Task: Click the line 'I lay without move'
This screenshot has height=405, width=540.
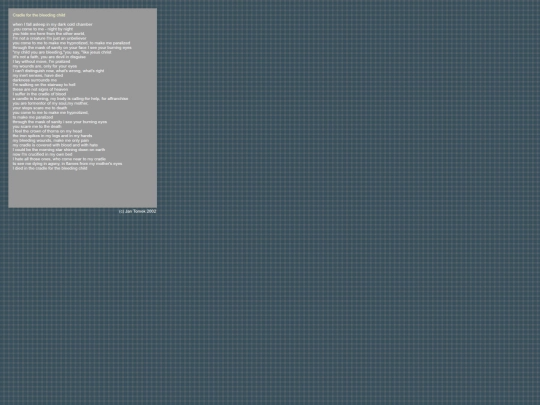Action: tap(41, 62)
